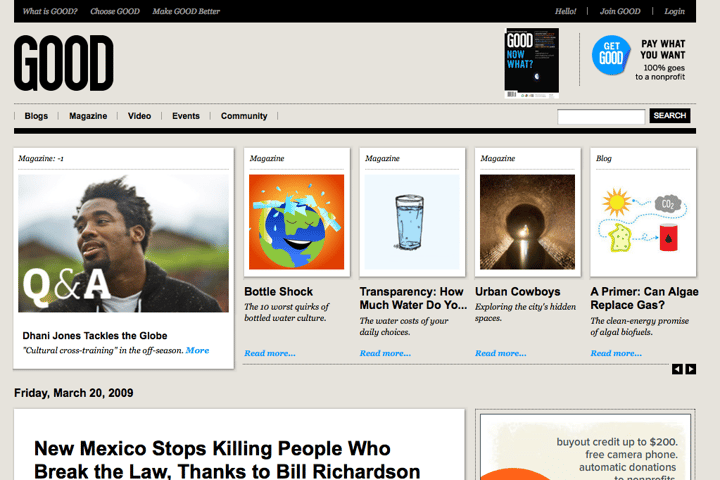Click PAY WHAT YOU WANT text
The height and width of the screenshot is (480, 720).
[663, 49]
